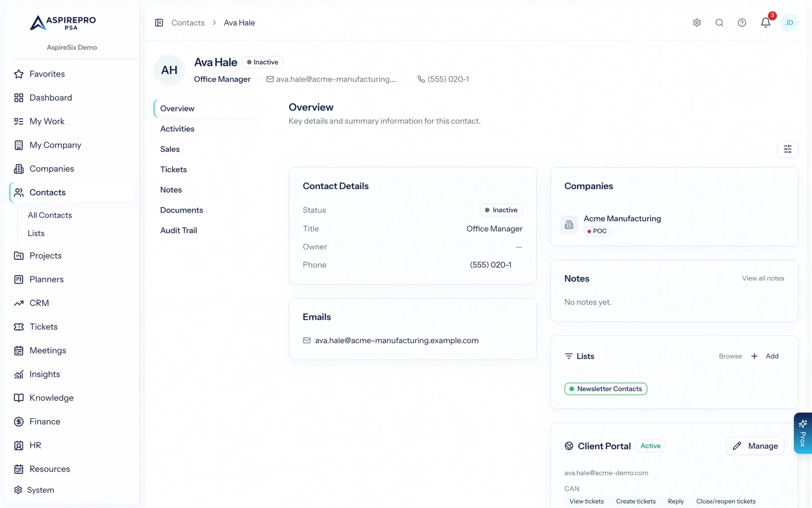The image size is (812, 508).
Task: Click the Reply permission label
Action: pos(676,501)
